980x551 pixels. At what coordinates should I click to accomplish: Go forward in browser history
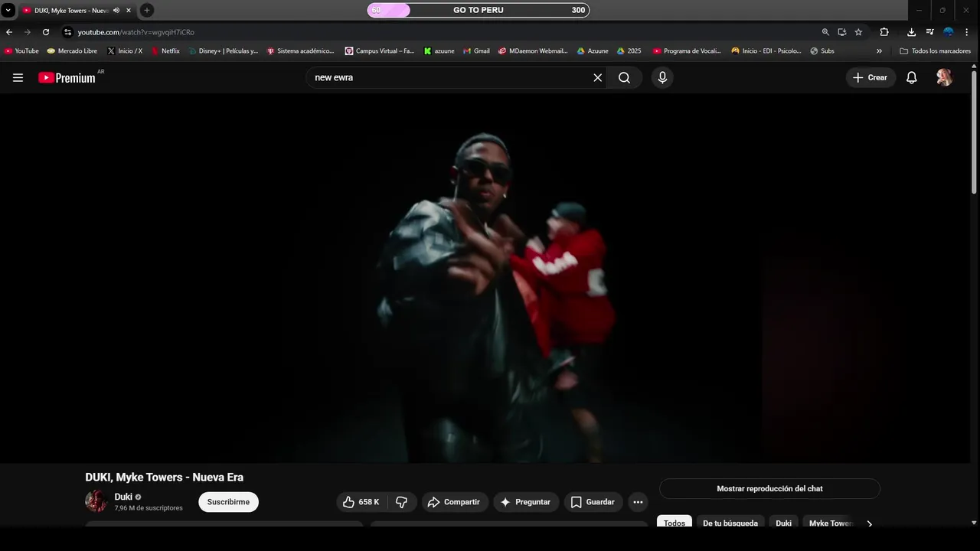28,32
